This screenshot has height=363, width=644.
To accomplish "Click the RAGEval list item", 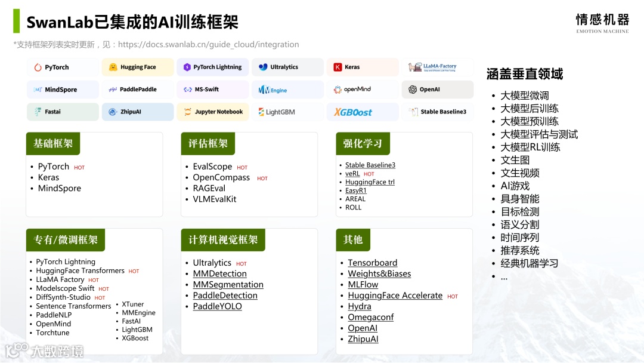I will pyautogui.click(x=209, y=188).
